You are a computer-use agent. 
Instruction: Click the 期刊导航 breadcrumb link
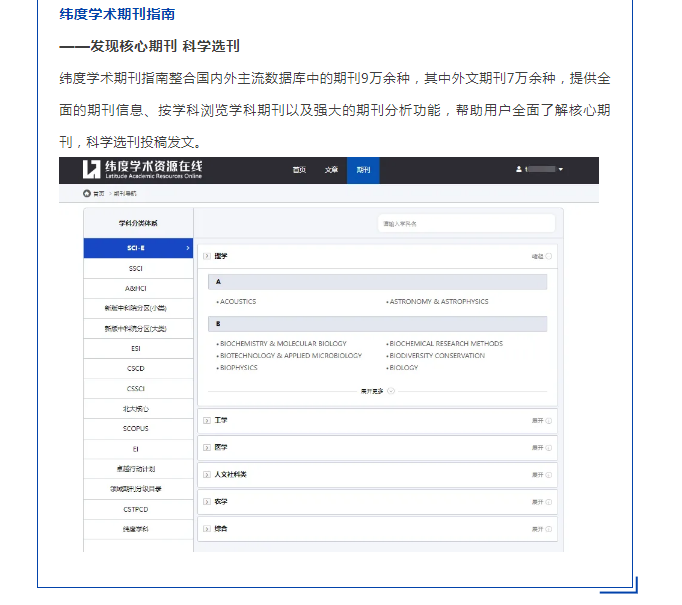tap(125, 194)
